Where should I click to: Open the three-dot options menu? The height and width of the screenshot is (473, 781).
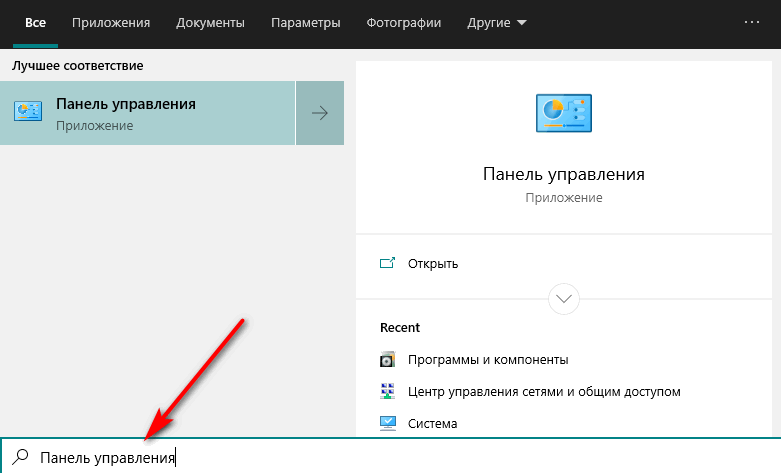[x=752, y=22]
